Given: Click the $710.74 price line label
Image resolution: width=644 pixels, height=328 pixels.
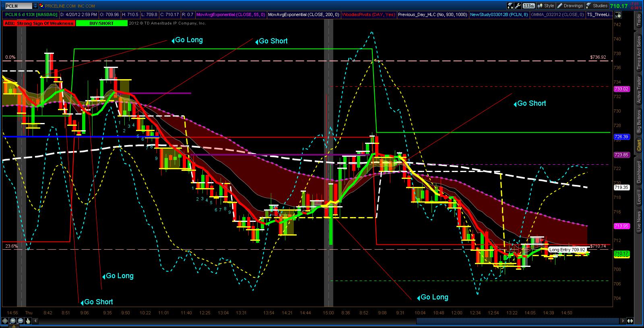Looking at the screenshot, I should pyautogui.click(x=598, y=246).
